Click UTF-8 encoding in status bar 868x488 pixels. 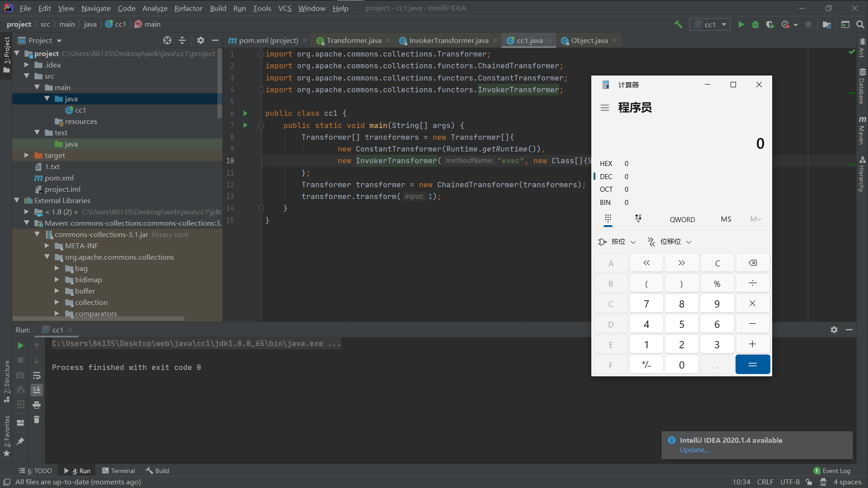[790, 482]
